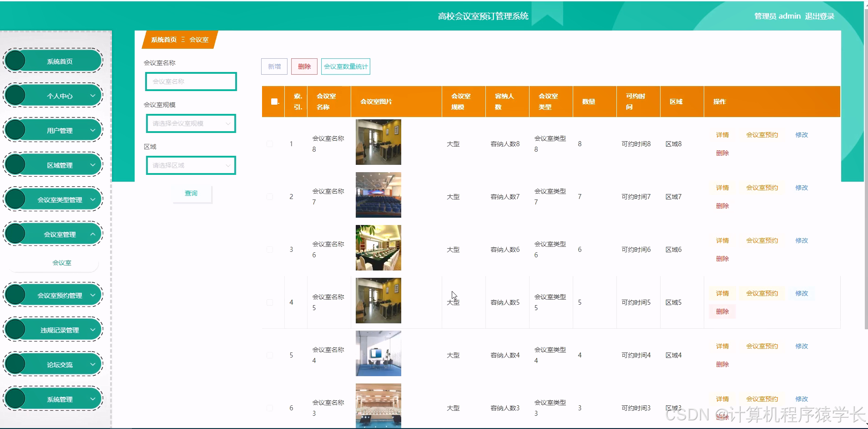This screenshot has width=868, height=429.
Task: Open the 请选择区域 dropdown
Action: click(191, 165)
